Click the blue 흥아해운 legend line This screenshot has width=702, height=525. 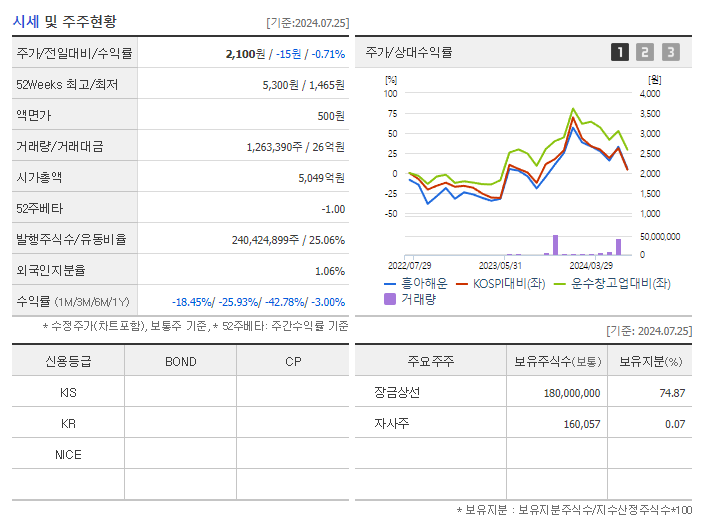tap(390, 284)
